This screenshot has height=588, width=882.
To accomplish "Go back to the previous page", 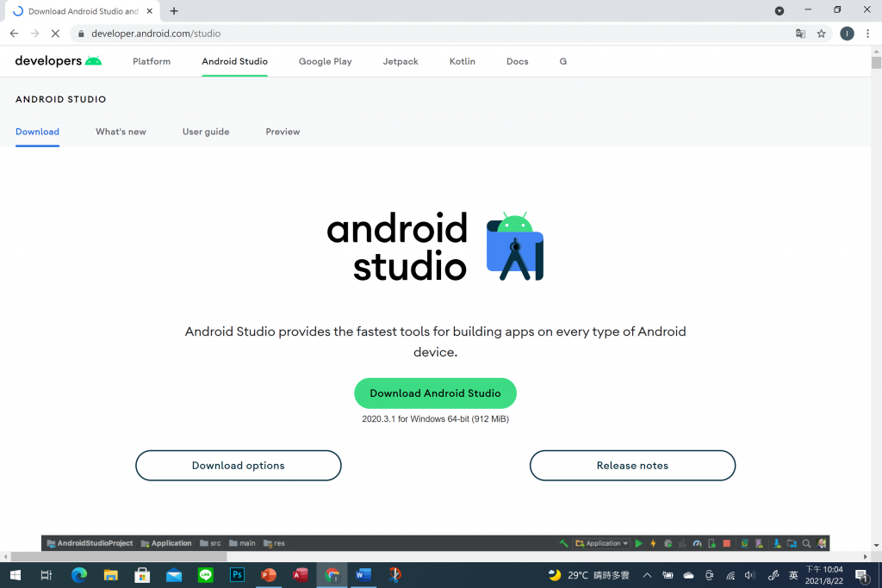I will click(x=14, y=34).
